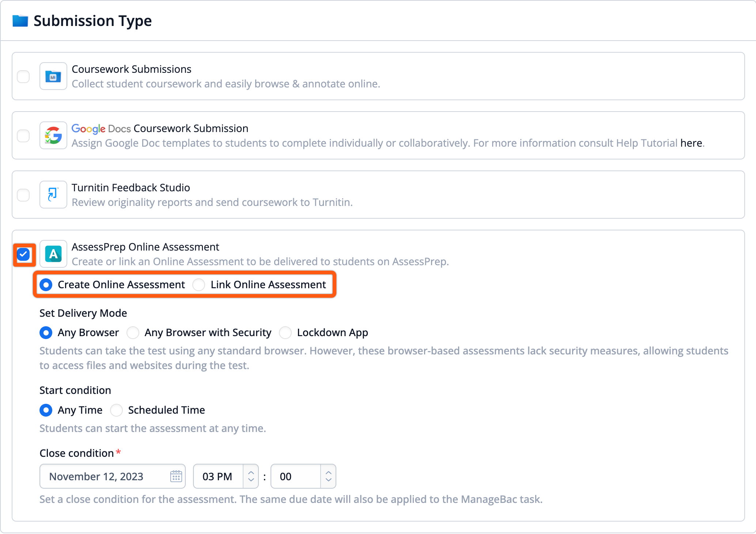Click the AssessPrep app icon
The height and width of the screenshot is (534, 756).
point(53,254)
